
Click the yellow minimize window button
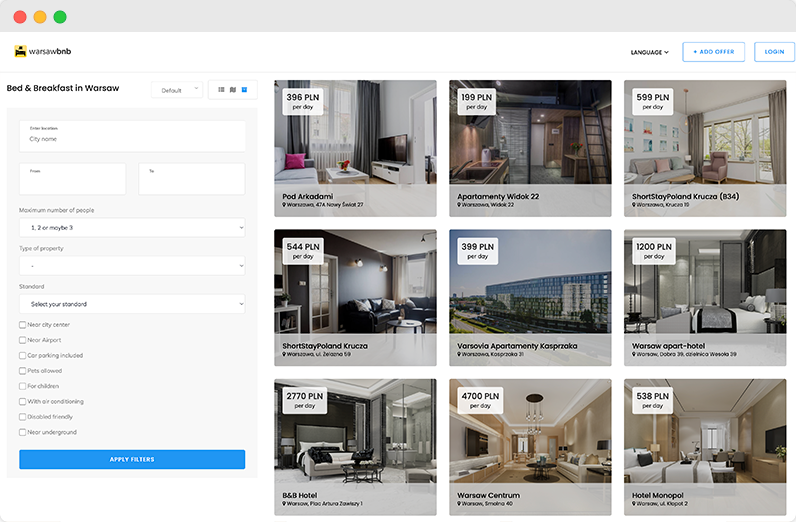[x=40, y=17]
